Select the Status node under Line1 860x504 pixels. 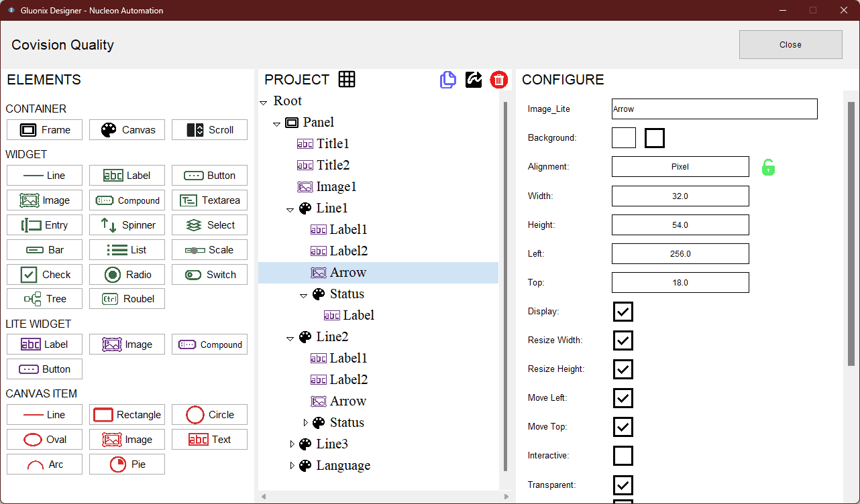coord(346,294)
